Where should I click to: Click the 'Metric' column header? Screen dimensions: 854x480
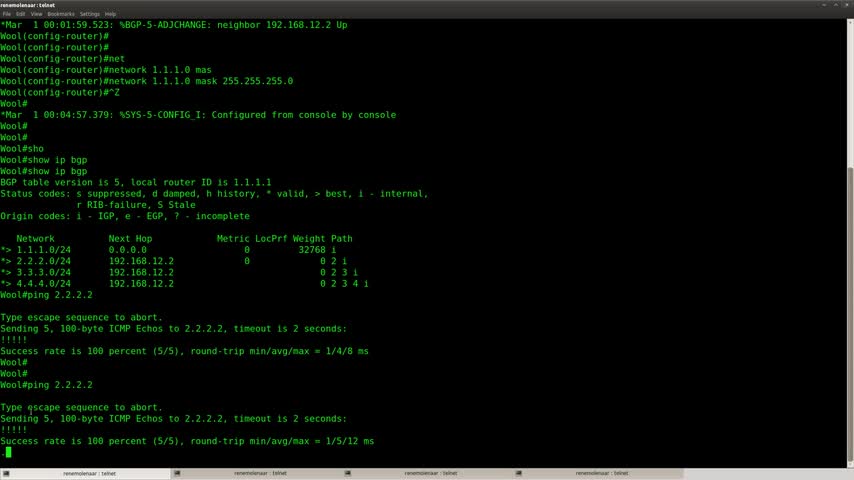click(233, 239)
